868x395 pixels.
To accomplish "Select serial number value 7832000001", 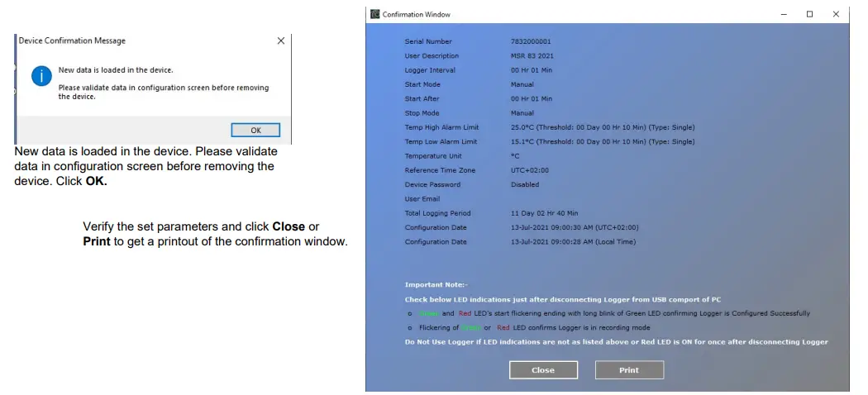I will pos(531,41).
